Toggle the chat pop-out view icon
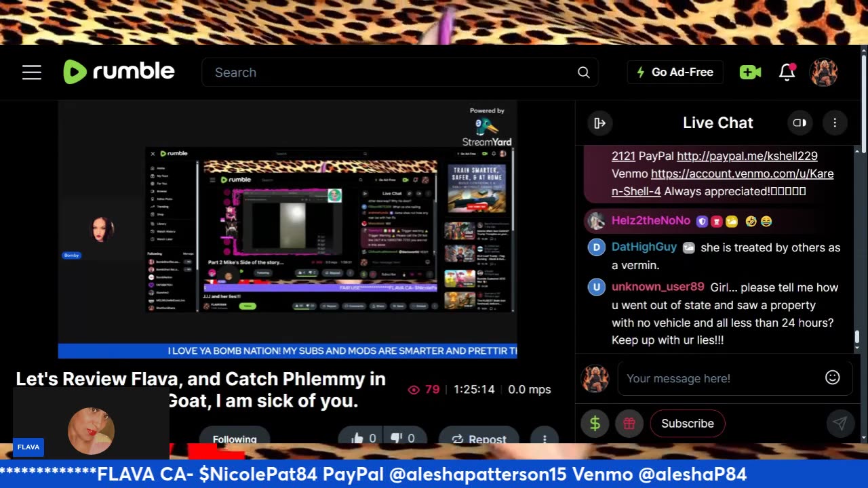 [x=800, y=123]
